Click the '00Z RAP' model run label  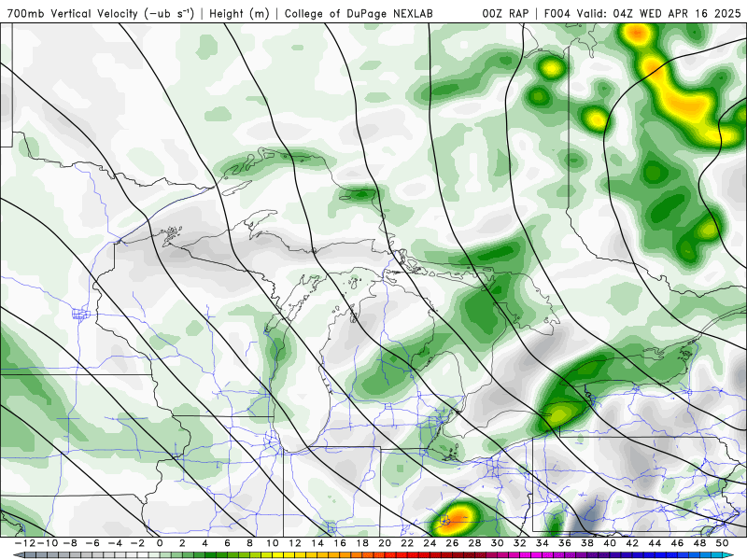pyautogui.click(x=505, y=14)
